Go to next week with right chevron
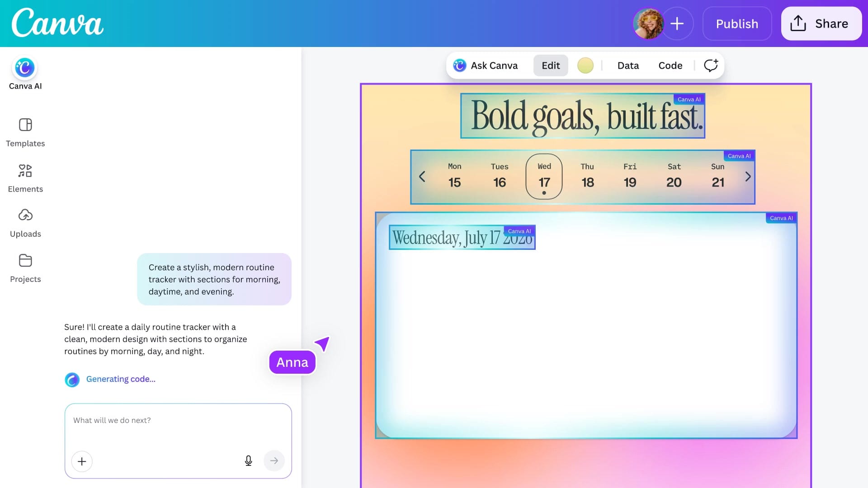Viewport: 868px width, 488px height. click(x=748, y=177)
